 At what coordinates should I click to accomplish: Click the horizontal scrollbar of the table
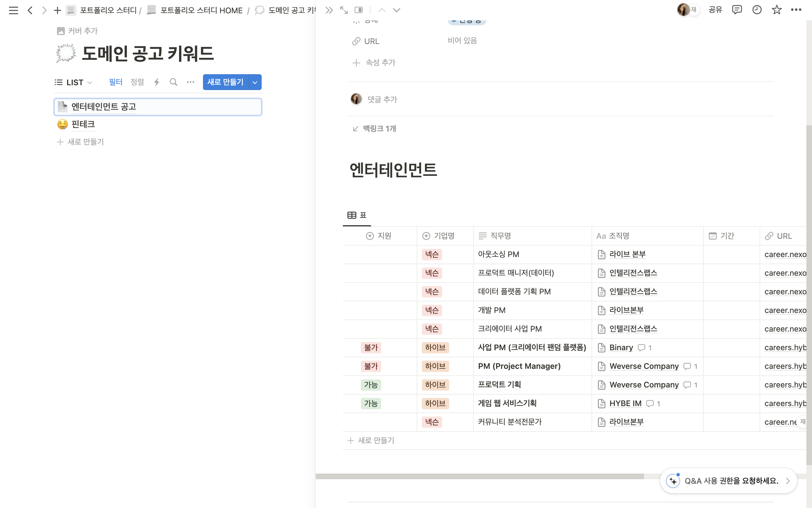pyautogui.click(x=480, y=476)
